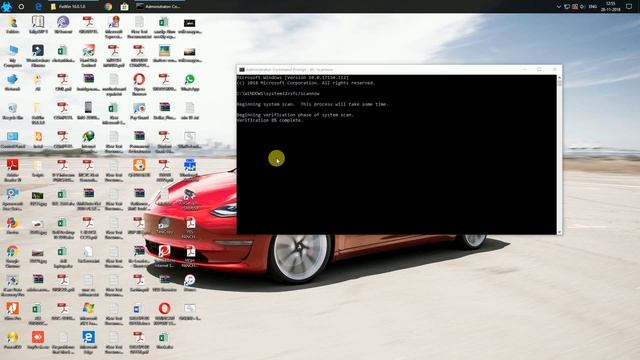Select the iCare Data Recovery Pro shortcut
Image resolution: width=640 pixels, height=360 pixels.
[13, 284]
